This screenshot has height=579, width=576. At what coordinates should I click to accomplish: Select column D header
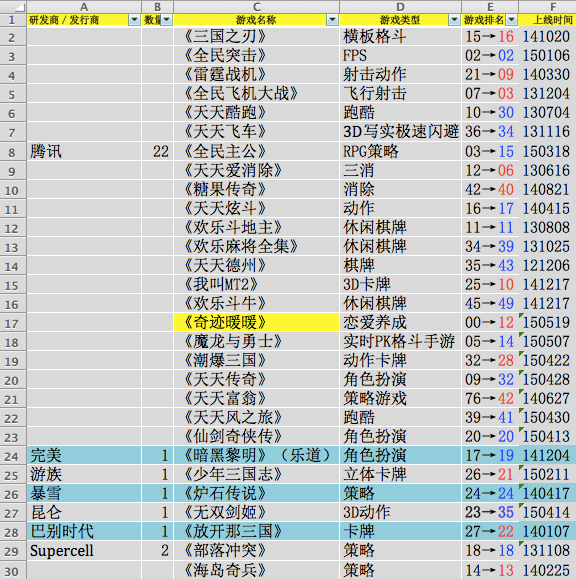coord(400,7)
